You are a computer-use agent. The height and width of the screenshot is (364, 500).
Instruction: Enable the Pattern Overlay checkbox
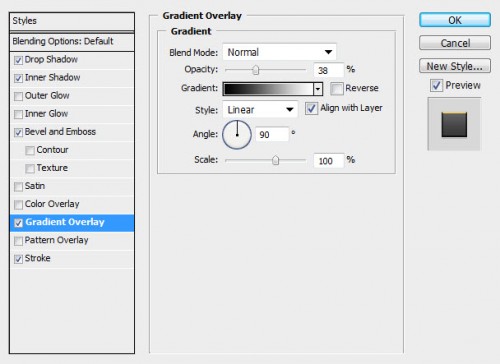(x=18, y=241)
